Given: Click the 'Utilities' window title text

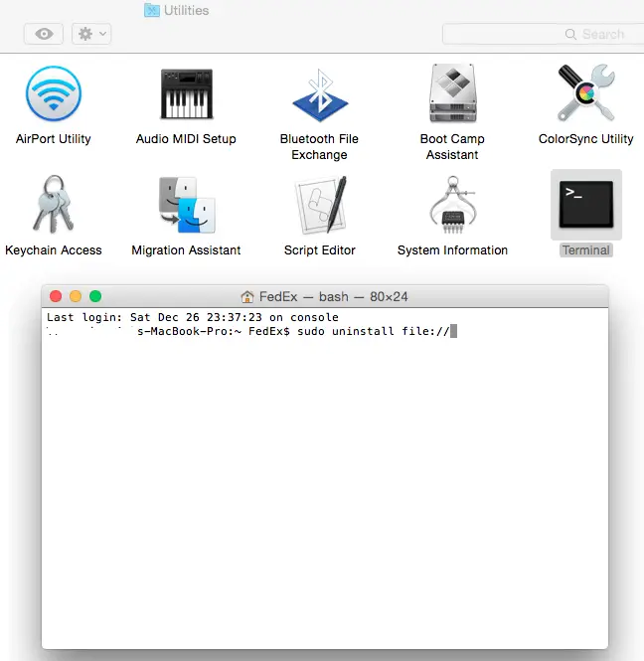Looking at the screenshot, I should pos(186,10).
